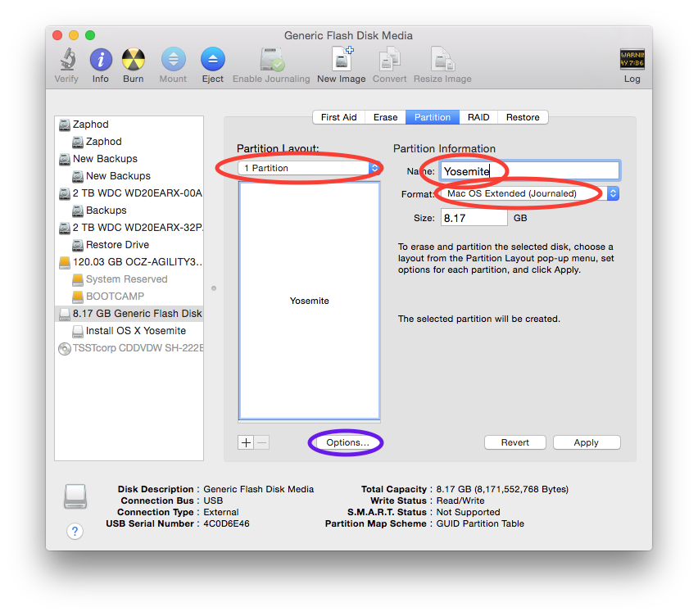Select the top-level Zaphod disk
Image resolution: width=698 pixels, height=616 pixels.
tap(129, 125)
